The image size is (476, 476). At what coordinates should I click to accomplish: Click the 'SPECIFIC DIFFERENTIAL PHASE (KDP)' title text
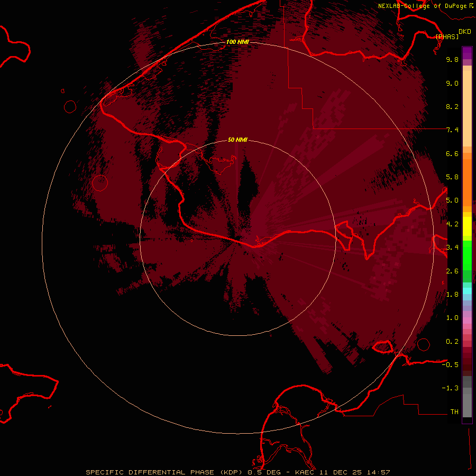click(166, 472)
